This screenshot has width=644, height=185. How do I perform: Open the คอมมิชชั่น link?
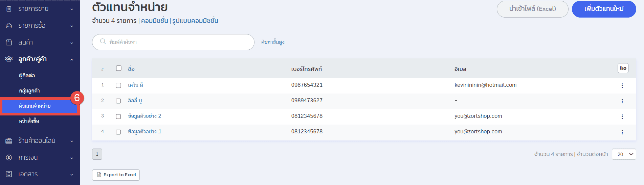(155, 21)
